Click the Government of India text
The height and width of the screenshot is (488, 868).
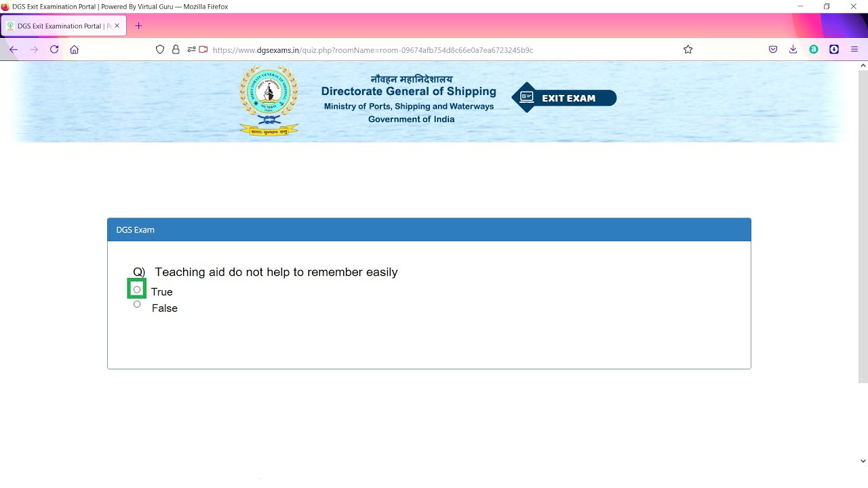[412, 119]
